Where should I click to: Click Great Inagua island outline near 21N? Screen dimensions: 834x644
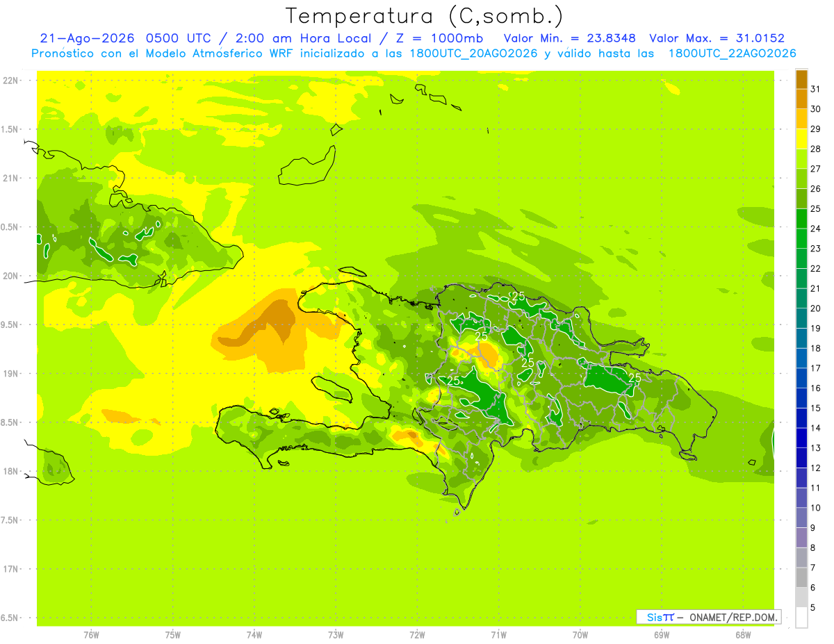306,166
